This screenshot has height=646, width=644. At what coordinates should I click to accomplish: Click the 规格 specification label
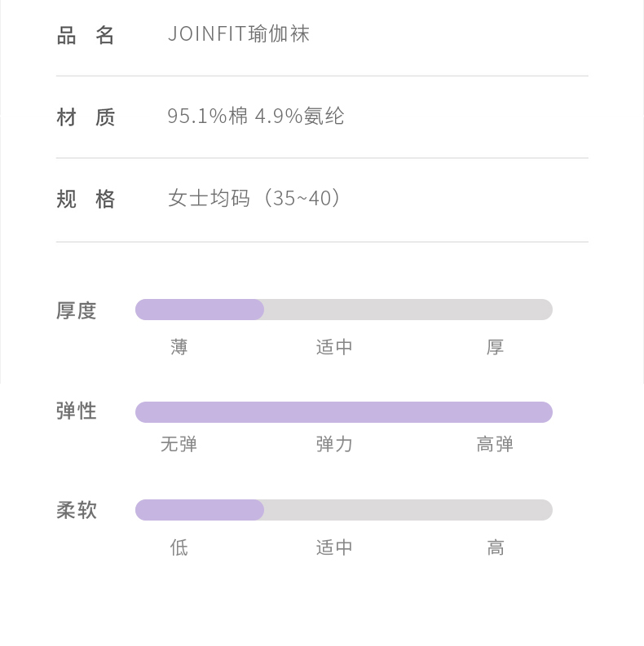click(86, 200)
